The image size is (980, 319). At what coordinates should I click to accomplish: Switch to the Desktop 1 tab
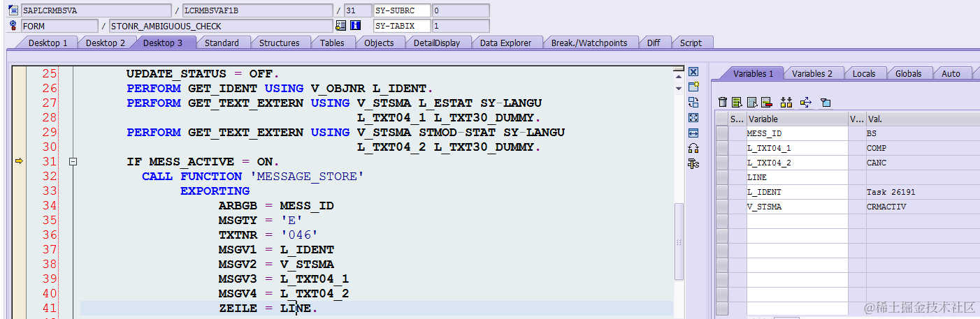[48, 43]
